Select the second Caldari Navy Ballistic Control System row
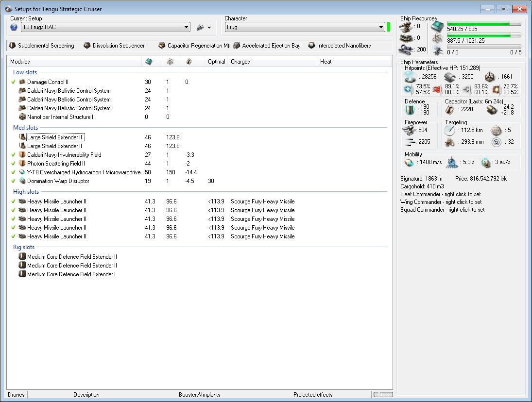 [69, 100]
